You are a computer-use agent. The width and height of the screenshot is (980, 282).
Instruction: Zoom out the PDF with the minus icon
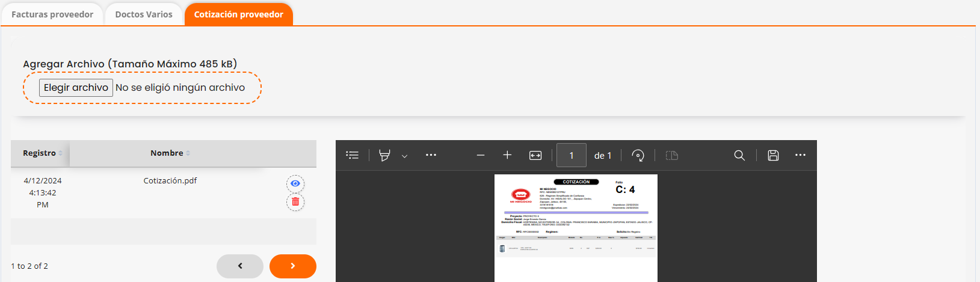coord(480,155)
